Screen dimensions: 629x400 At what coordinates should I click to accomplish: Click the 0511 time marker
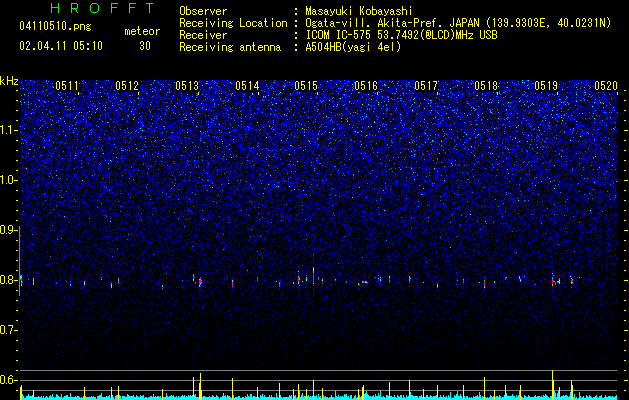click(x=67, y=86)
